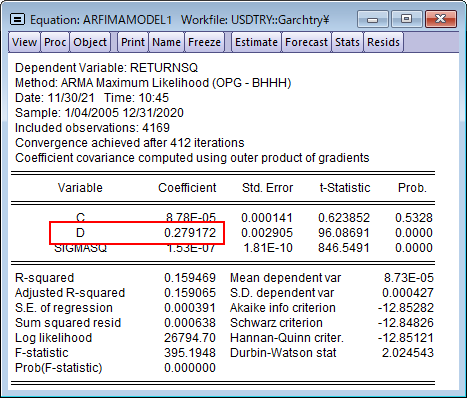The image size is (467, 398).
Task: Click the D coefficient 0.279172
Action: [x=190, y=233]
